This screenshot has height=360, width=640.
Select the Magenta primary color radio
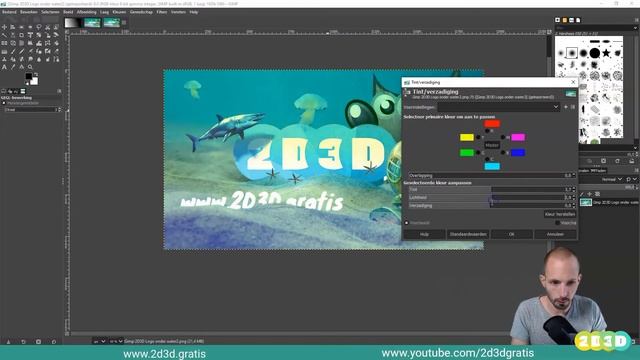(503, 137)
